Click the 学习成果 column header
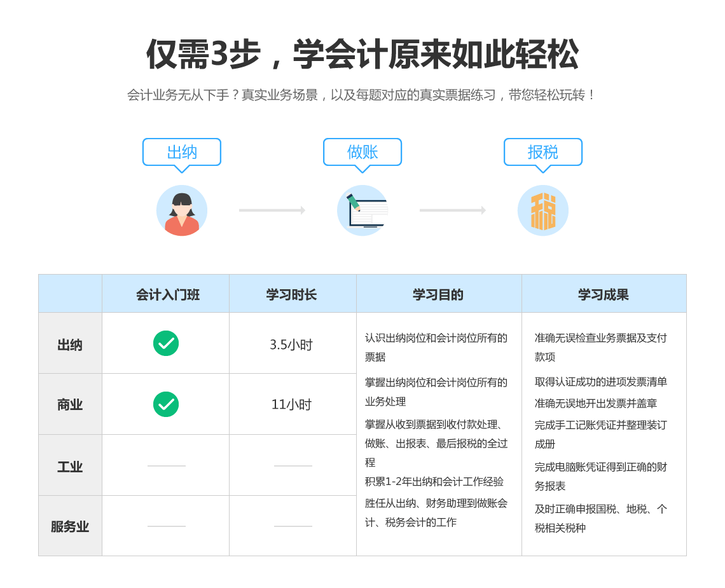 [x=604, y=294]
